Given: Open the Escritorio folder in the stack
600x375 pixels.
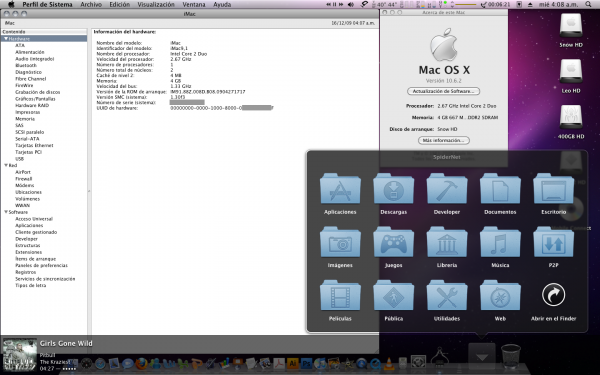Looking at the screenshot, I should (x=553, y=189).
